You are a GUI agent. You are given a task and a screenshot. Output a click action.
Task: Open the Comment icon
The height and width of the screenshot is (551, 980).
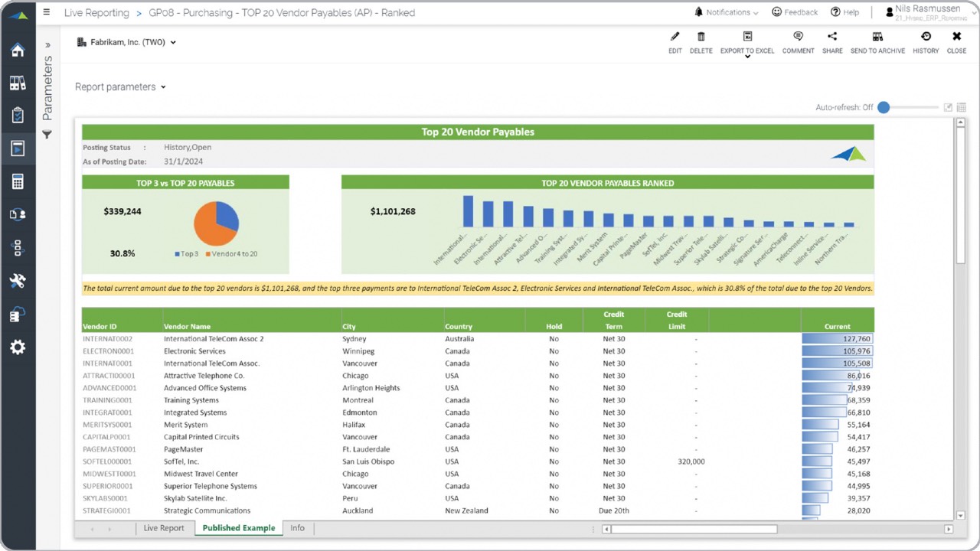coord(798,36)
